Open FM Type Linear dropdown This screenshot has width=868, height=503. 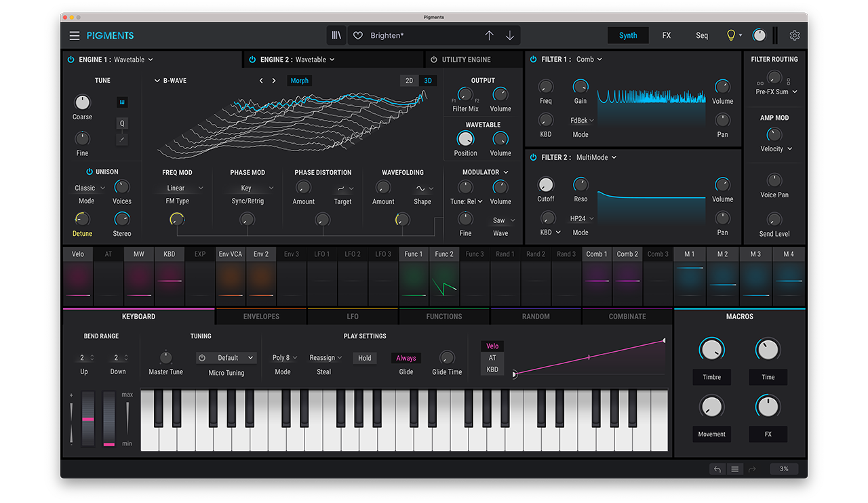[184, 188]
